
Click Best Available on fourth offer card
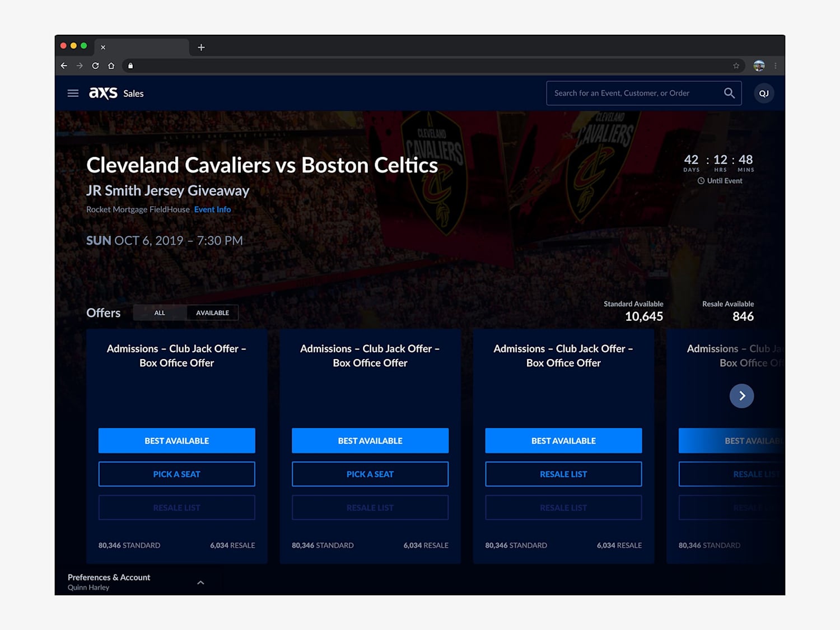pos(731,441)
